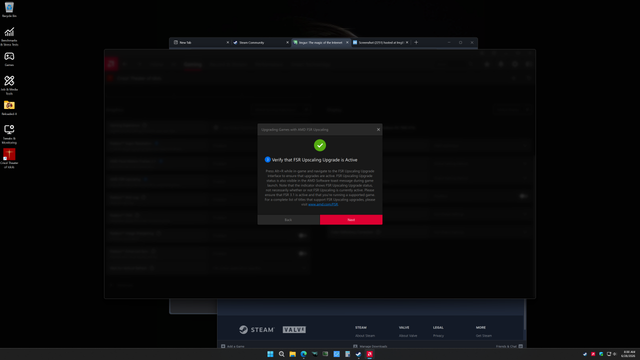Open the Privacy link in the Steam footer

[438, 336]
